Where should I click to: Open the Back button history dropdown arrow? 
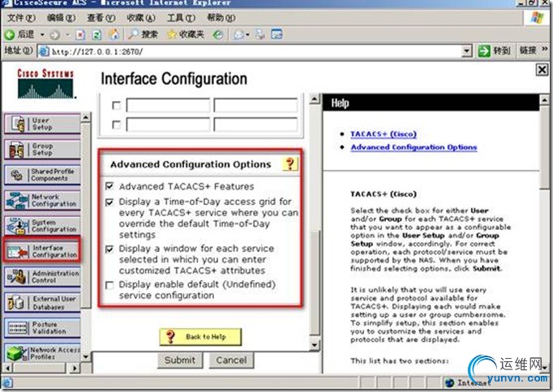(x=42, y=35)
